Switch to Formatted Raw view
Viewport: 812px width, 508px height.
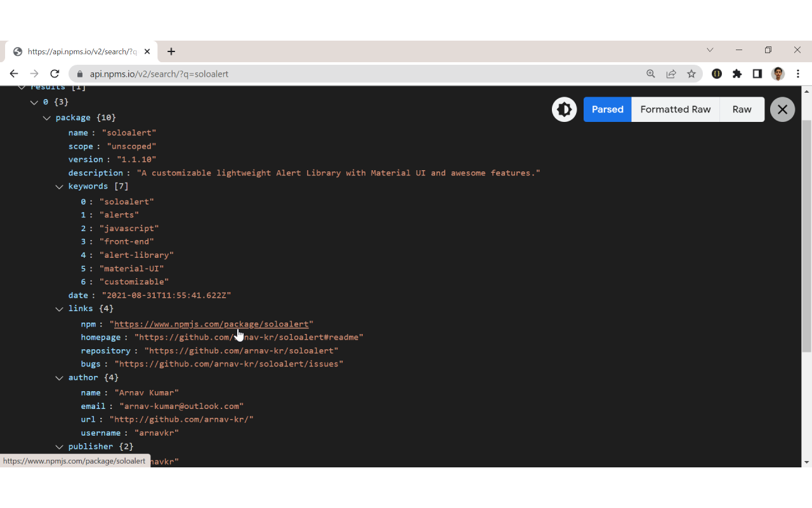(676, 109)
